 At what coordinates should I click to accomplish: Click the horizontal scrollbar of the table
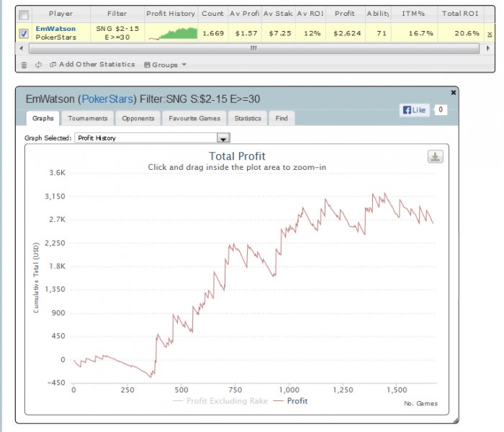coord(252,48)
